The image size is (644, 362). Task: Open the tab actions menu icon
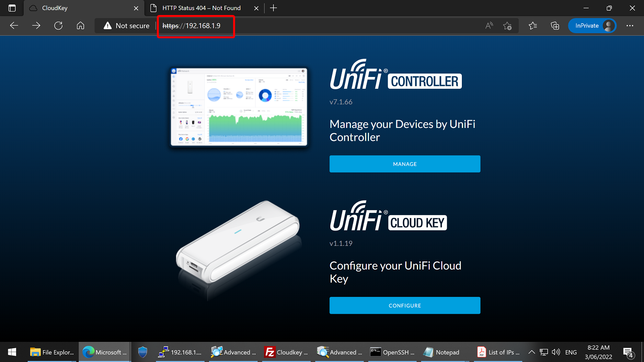click(12, 8)
